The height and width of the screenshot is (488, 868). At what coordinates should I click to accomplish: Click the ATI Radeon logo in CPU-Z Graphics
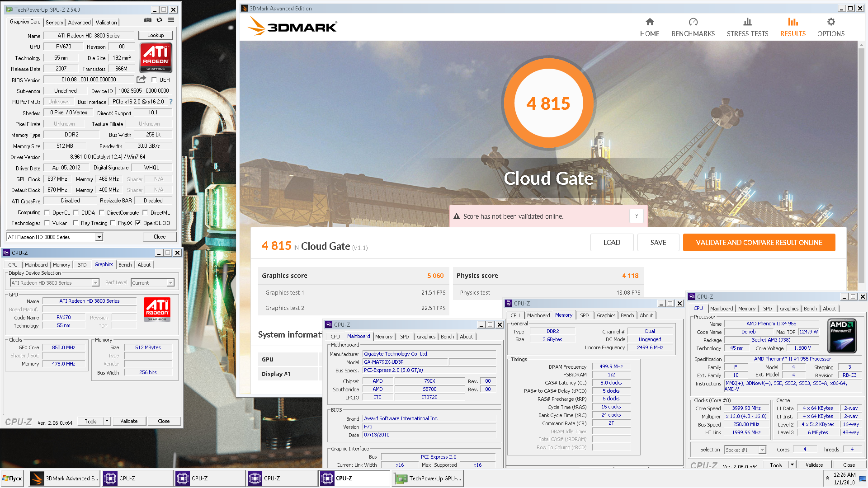(157, 310)
